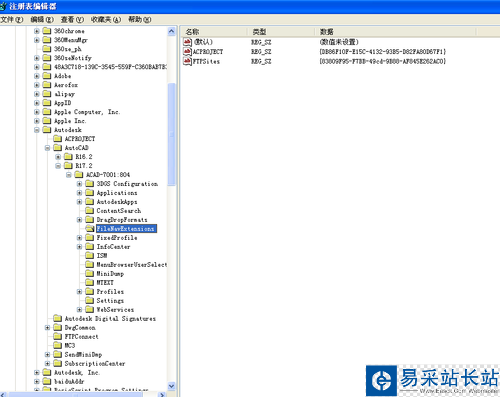This screenshot has width=500, height=397.
Task: Select the 48A3C718 GUID key
Action: tap(110, 67)
